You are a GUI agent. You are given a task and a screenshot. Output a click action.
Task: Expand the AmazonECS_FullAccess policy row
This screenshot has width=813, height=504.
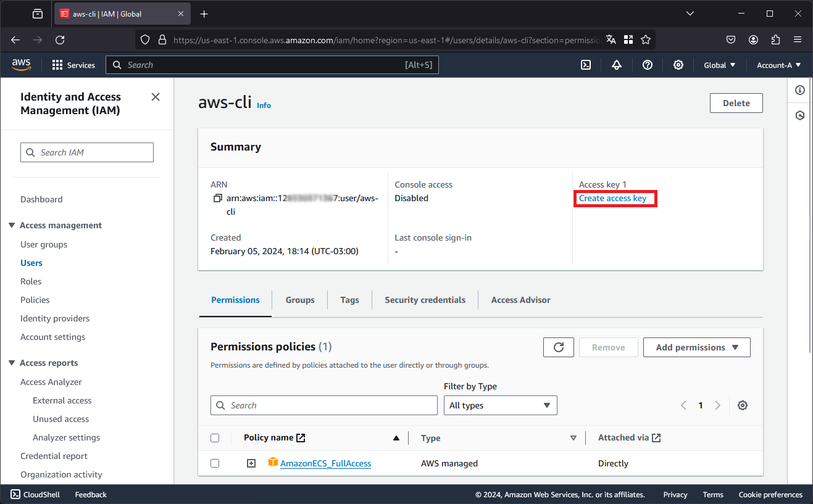pyautogui.click(x=251, y=463)
